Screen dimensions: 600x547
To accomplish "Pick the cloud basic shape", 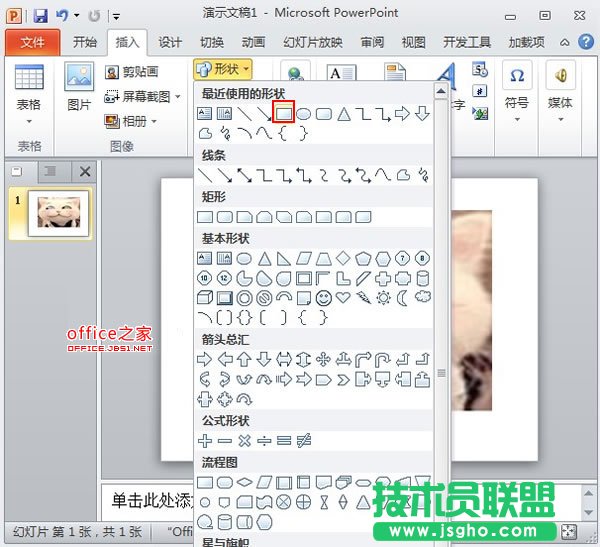I will point(422,296).
